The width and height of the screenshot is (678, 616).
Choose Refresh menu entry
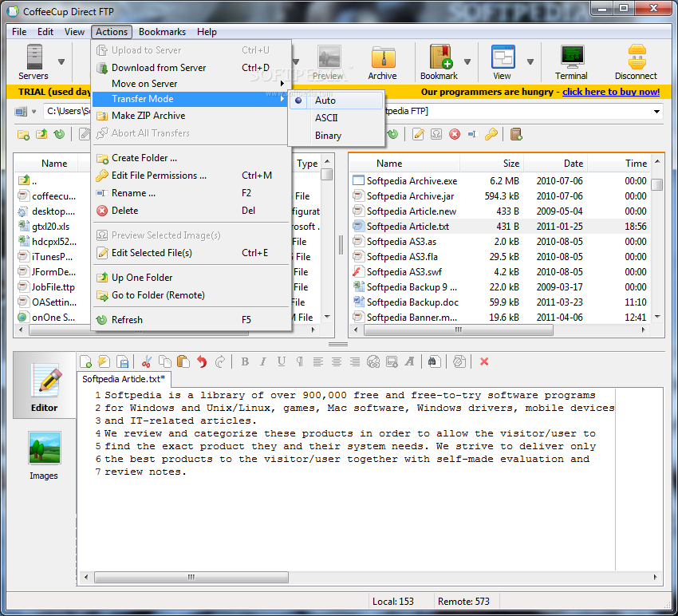click(191, 320)
